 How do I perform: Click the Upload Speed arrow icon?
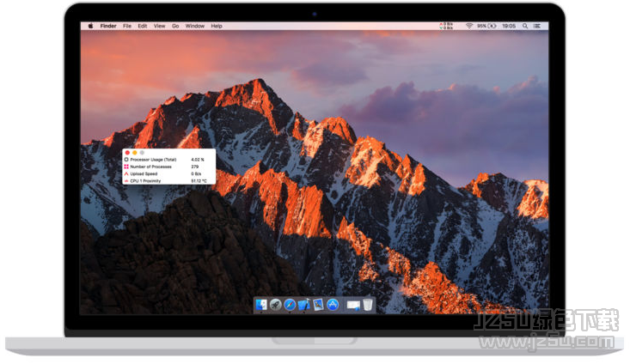pos(126,173)
